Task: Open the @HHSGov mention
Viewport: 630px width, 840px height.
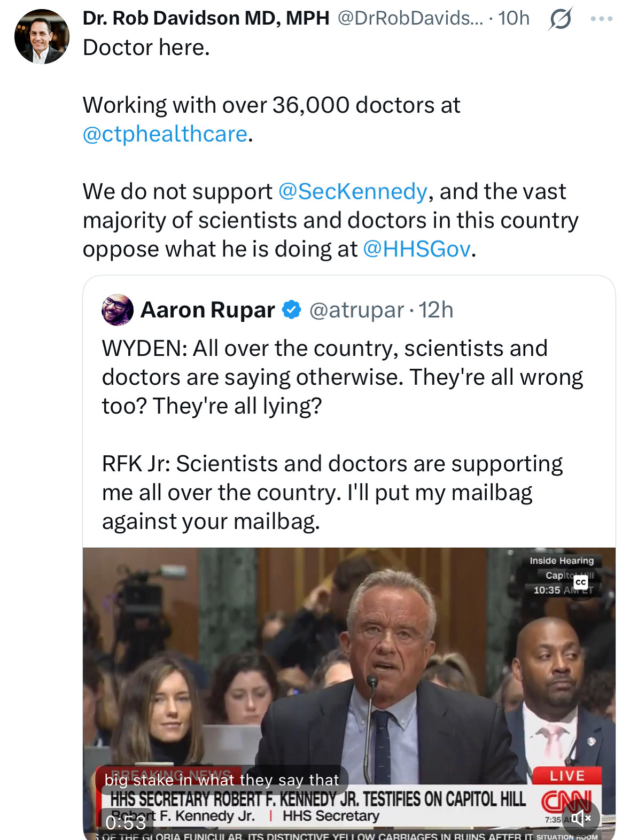Action: (417, 249)
